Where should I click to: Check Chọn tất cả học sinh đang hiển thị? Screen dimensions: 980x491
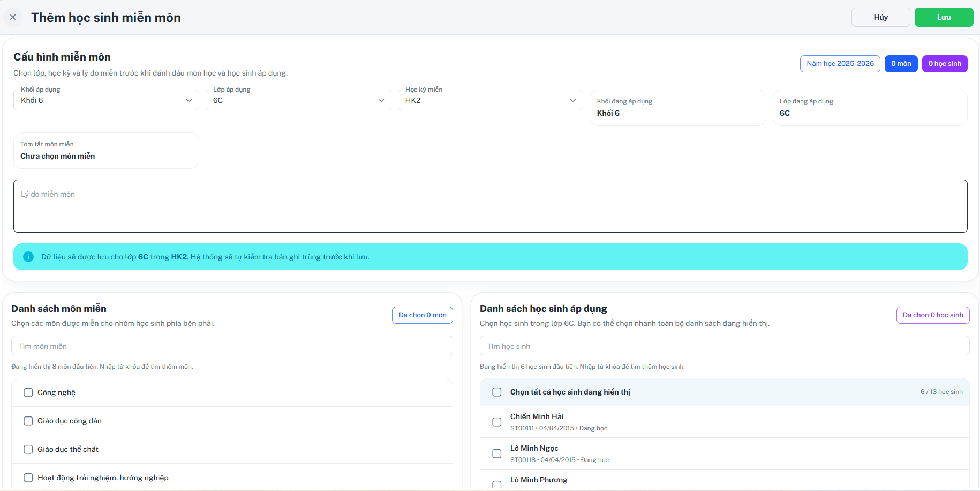tap(497, 392)
